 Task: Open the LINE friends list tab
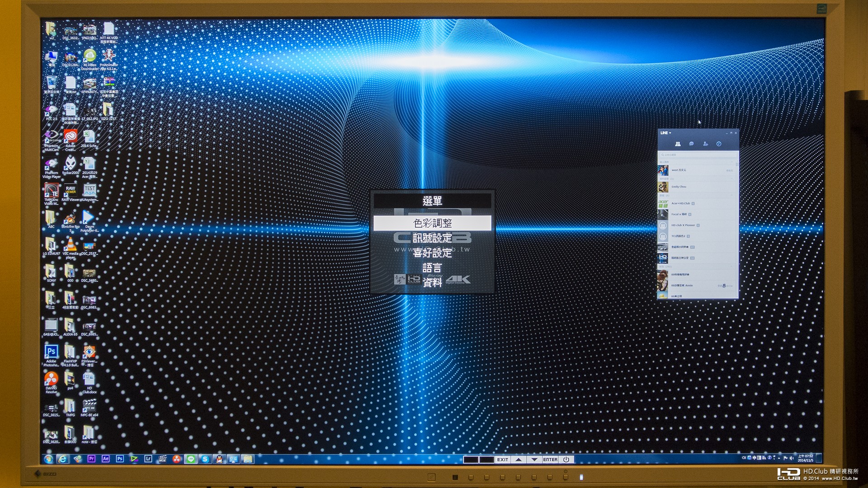678,144
